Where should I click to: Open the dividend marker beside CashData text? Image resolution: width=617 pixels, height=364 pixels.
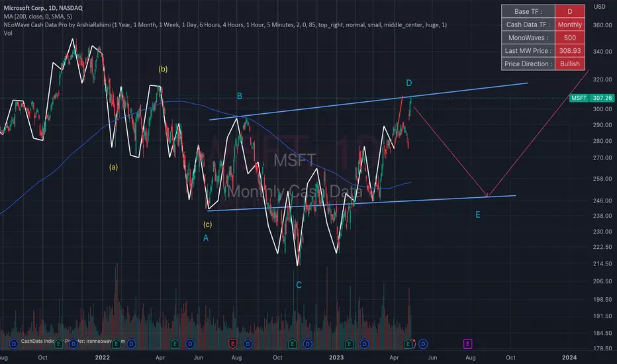[x=14, y=344]
